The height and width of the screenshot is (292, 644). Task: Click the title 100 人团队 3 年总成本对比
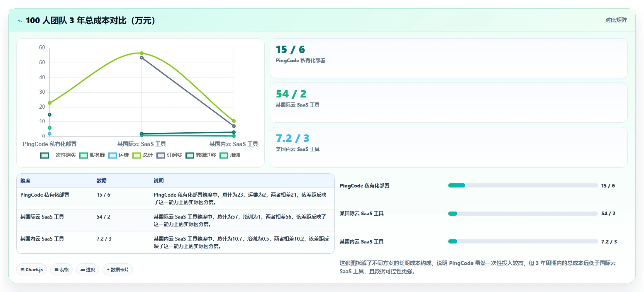pyautogui.click(x=91, y=21)
